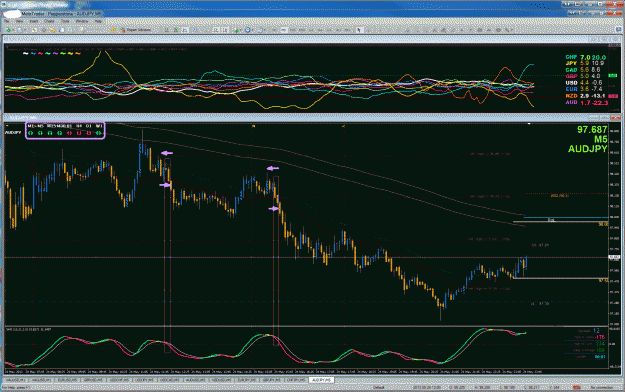Open the Help menu

(98, 21)
